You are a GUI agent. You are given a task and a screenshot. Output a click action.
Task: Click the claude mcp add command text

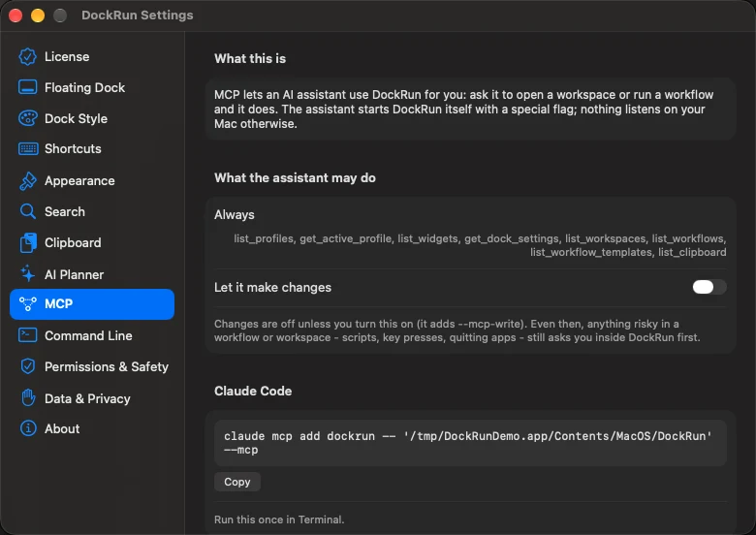[x=468, y=443]
